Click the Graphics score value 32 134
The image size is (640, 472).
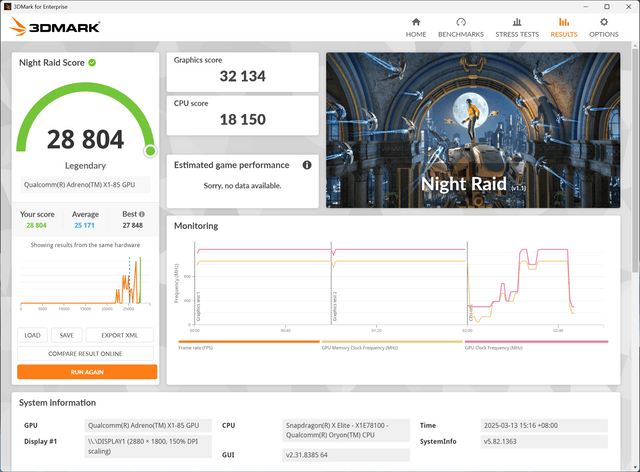tap(242, 76)
